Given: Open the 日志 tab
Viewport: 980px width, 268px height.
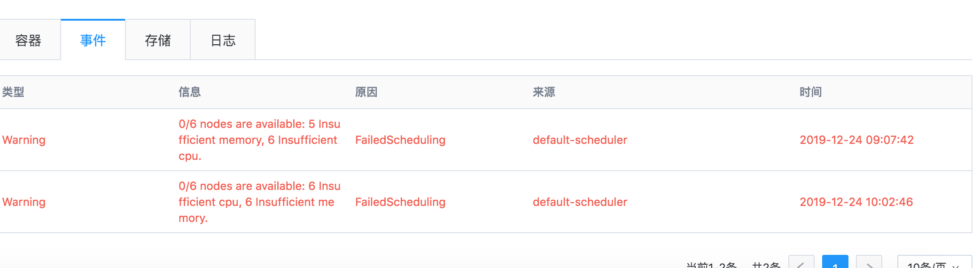Looking at the screenshot, I should click(x=223, y=40).
